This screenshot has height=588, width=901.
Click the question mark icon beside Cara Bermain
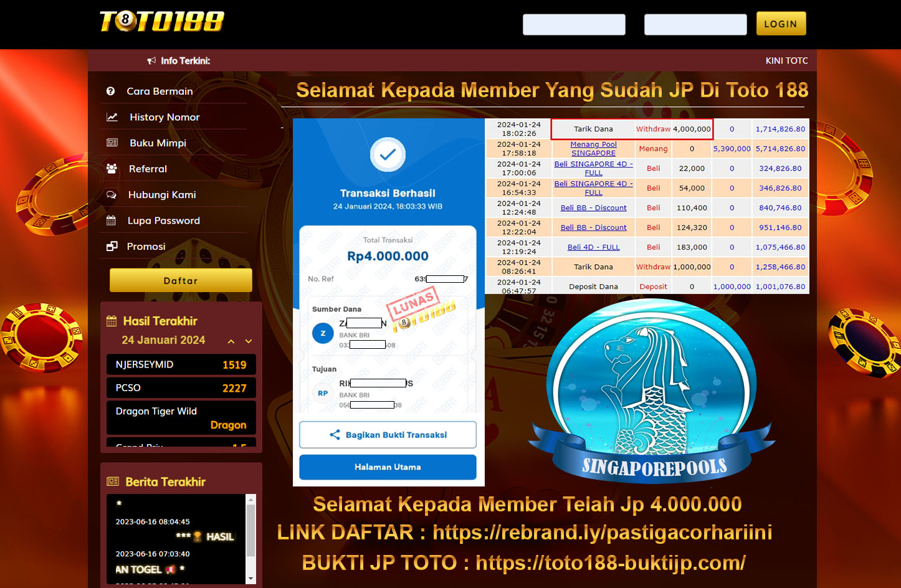click(110, 91)
